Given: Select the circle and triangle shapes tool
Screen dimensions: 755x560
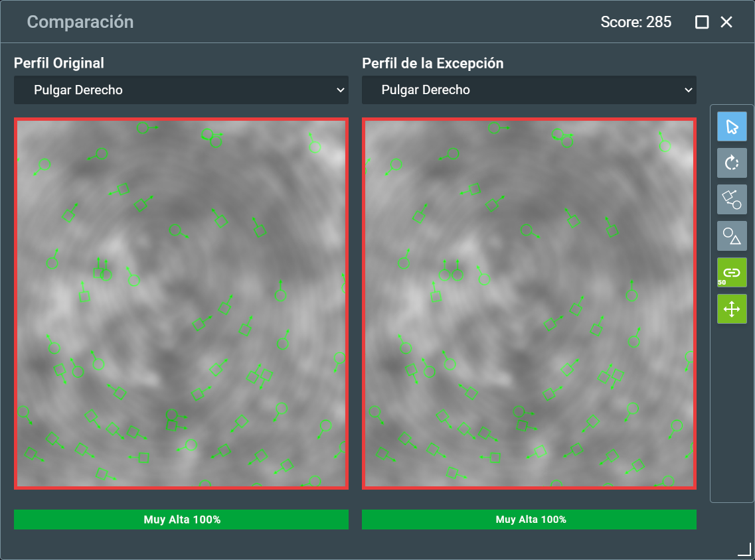Looking at the screenshot, I should [x=731, y=236].
